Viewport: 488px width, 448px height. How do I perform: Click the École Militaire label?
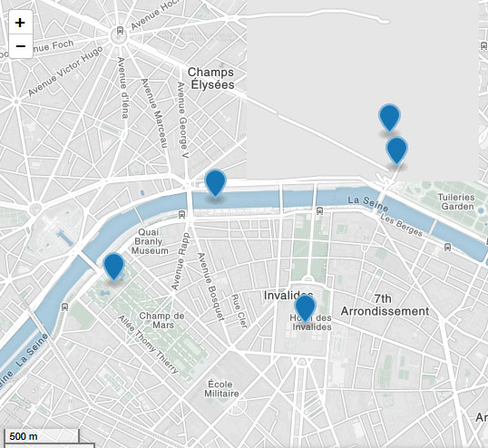pos(221,388)
